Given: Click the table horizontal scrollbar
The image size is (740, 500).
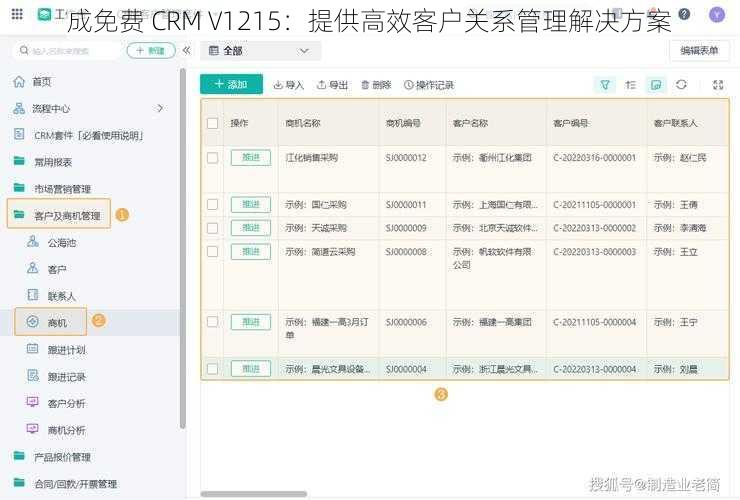Looking at the screenshot, I should point(254,494).
